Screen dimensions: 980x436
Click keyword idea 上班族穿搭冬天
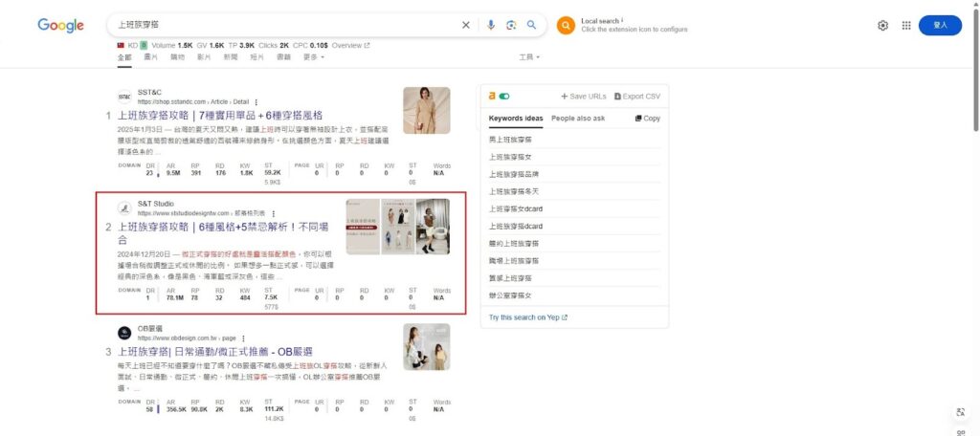click(514, 192)
